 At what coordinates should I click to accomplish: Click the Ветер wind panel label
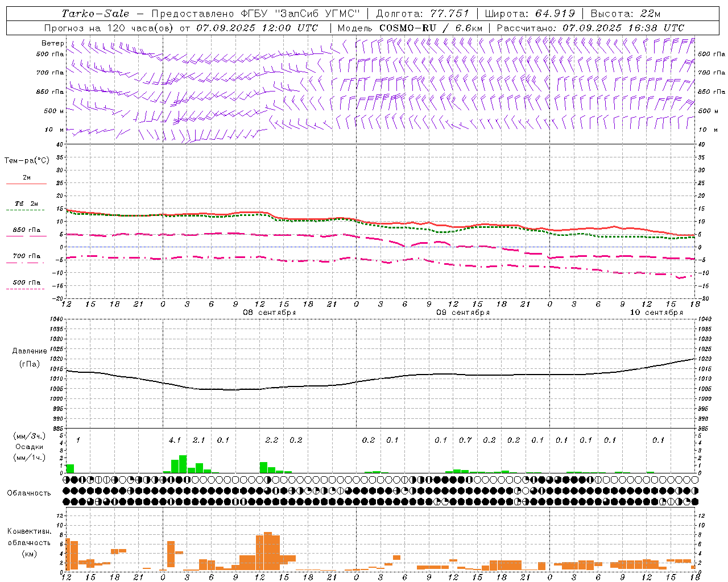(x=52, y=43)
